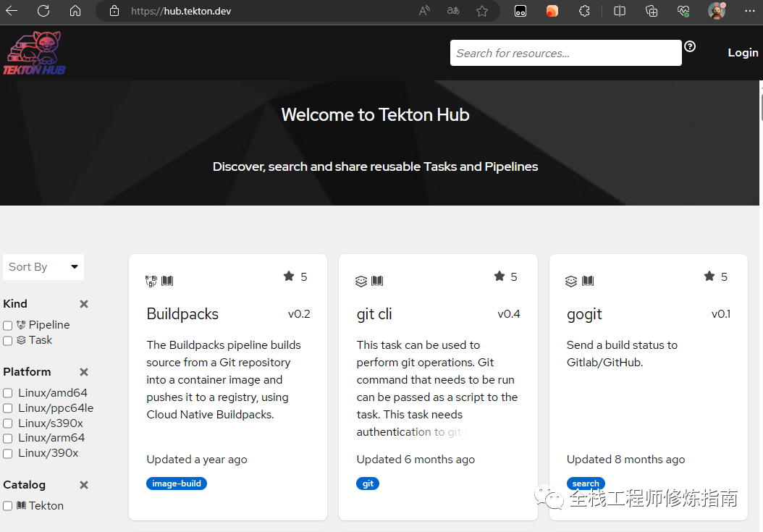The image size is (763, 532).
Task: Click the robot-face extension icon in toolbar
Action: (x=520, y=11)
